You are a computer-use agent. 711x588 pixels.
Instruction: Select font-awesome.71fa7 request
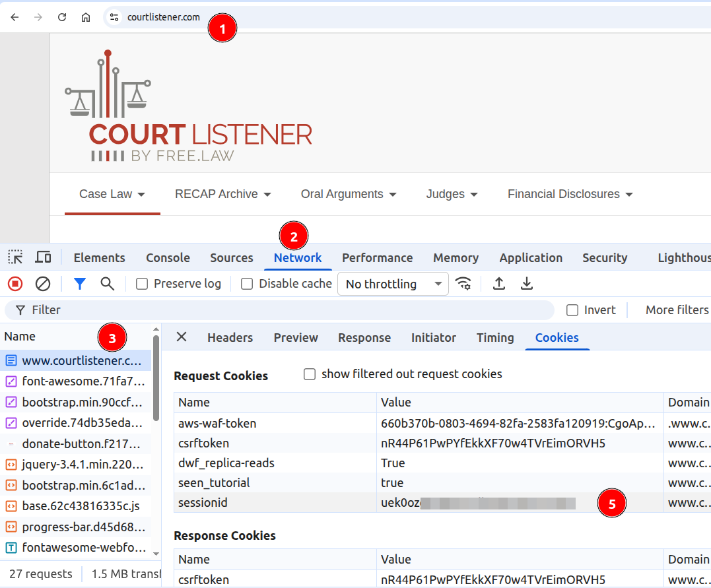76,381
